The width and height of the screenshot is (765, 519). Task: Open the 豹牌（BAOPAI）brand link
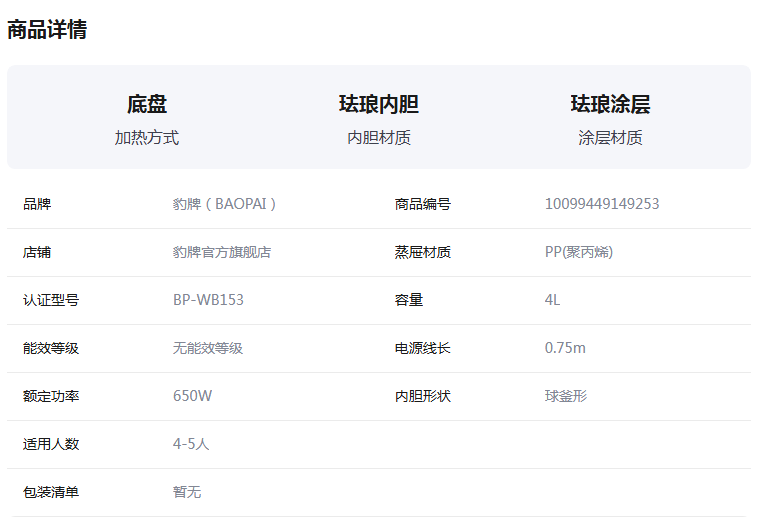224,203
